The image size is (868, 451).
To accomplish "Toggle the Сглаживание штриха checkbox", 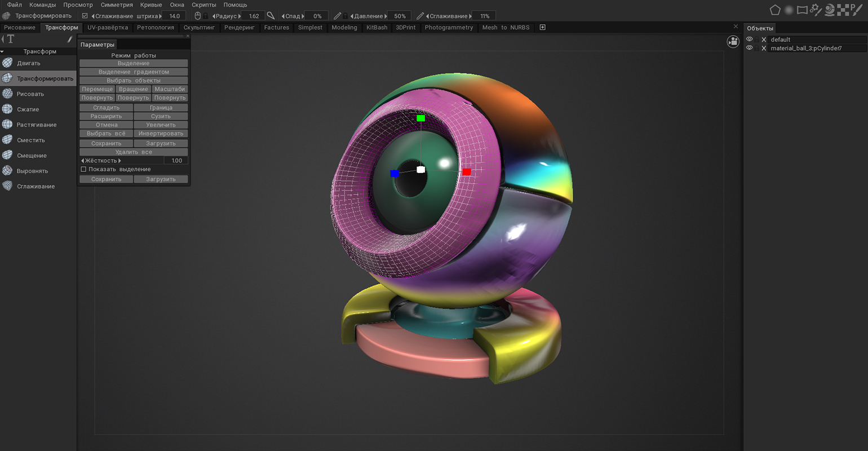I will pos(85,16).
